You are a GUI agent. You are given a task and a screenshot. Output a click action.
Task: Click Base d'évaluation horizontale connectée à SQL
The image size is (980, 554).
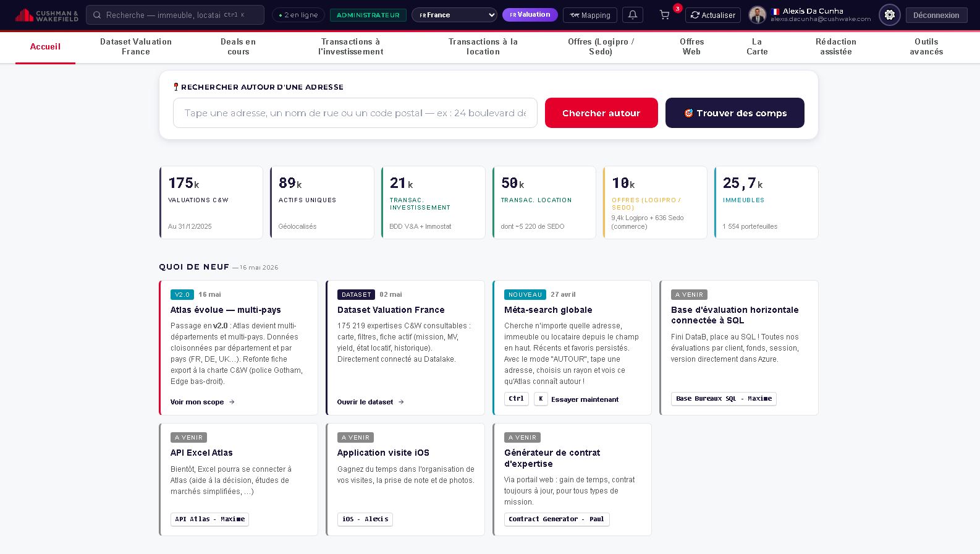pyautogui.click(x=735, y=315)
